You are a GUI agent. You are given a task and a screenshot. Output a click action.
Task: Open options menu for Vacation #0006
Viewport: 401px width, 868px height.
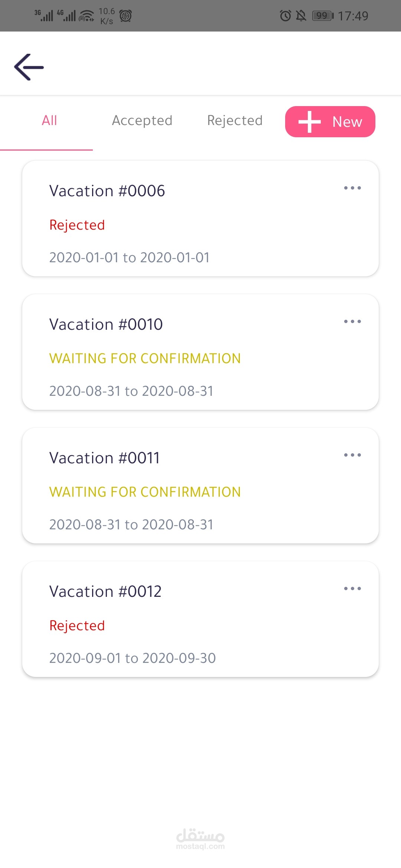tap(352, 188)
